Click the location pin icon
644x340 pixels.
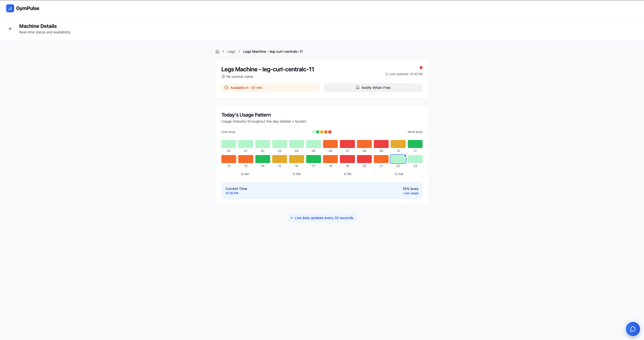click(223, 77)
